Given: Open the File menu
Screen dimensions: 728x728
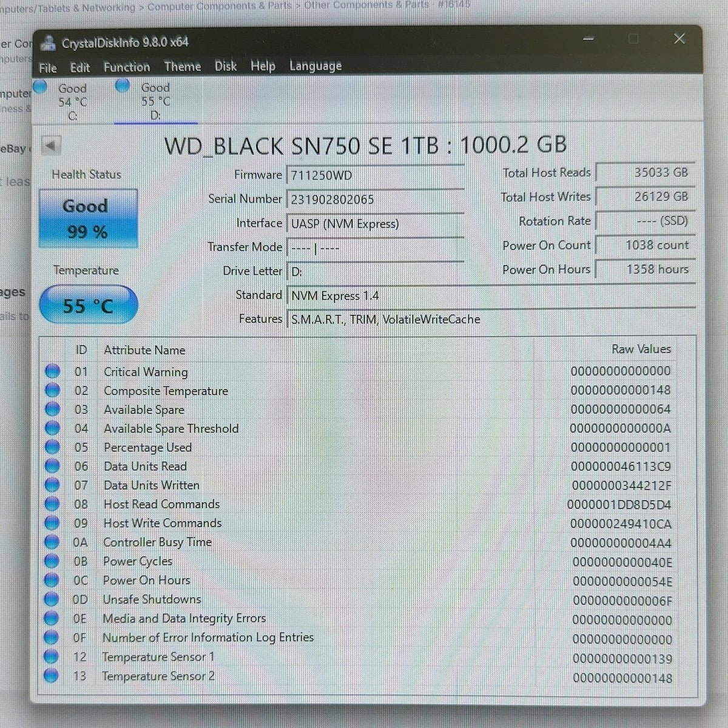Looking at the screenshot, I should [48, 68].
